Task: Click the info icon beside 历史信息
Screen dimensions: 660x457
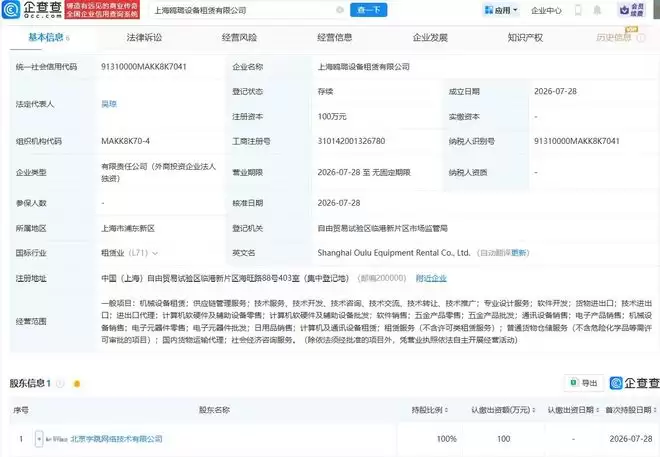Action: [x=641, y=38]
